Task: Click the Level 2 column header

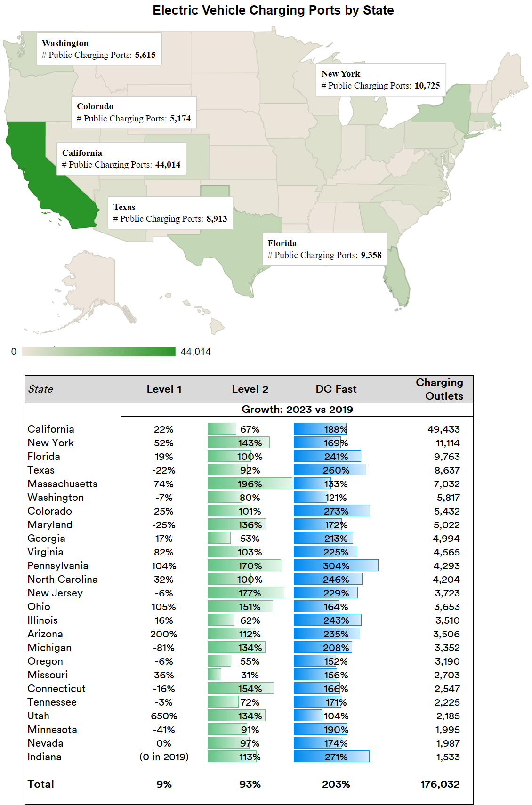Action: click(x=250, y=389)
